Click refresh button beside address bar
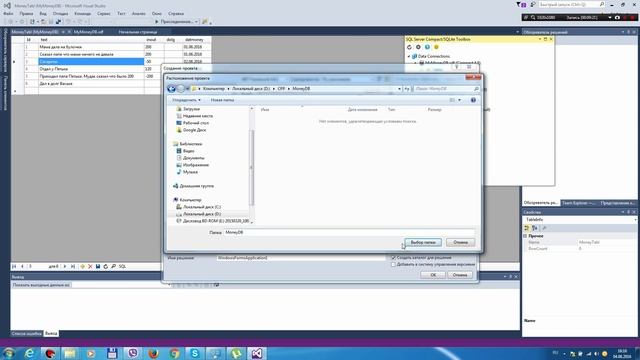 407,89
